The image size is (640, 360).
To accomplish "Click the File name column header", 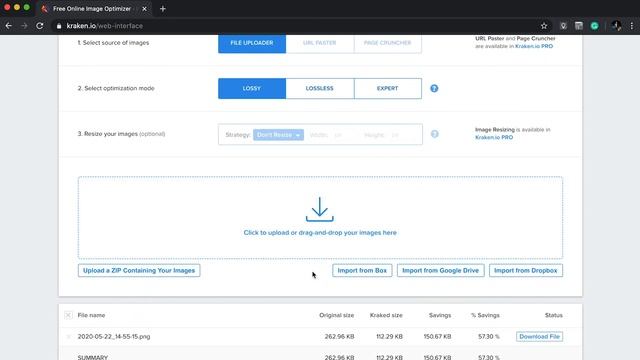I will (91, 315).
